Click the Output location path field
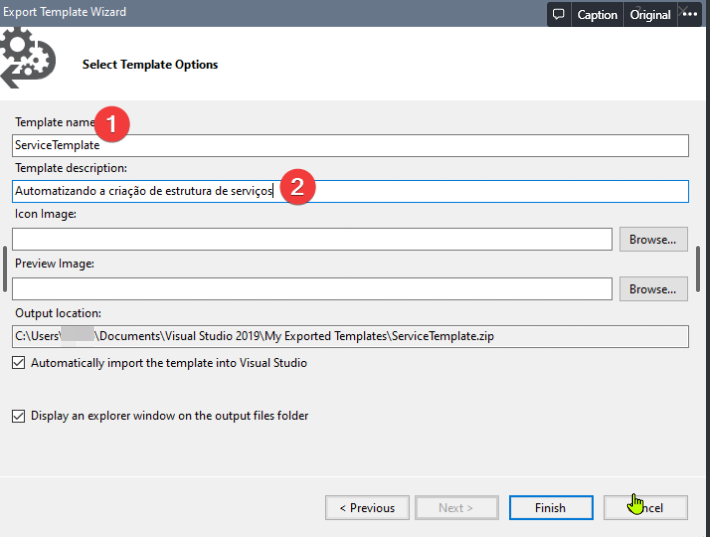Screen dimensions: 710x537 [x=350, y=336]
